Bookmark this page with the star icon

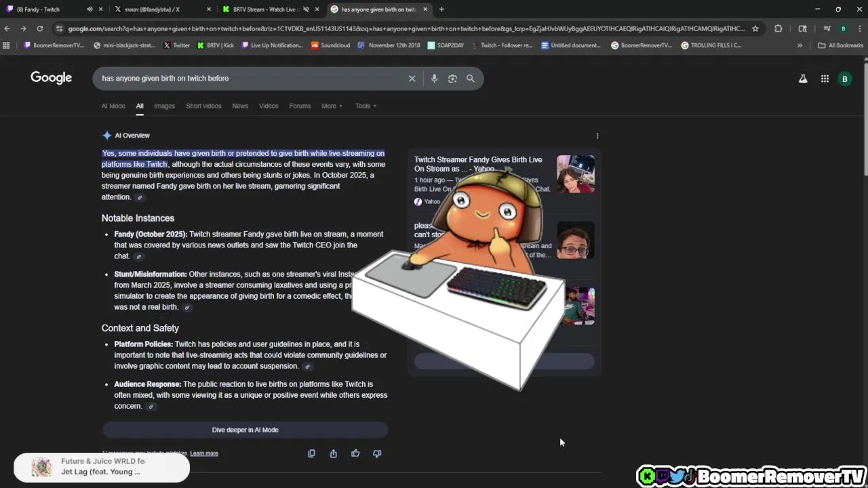click(x=755, y=28)
